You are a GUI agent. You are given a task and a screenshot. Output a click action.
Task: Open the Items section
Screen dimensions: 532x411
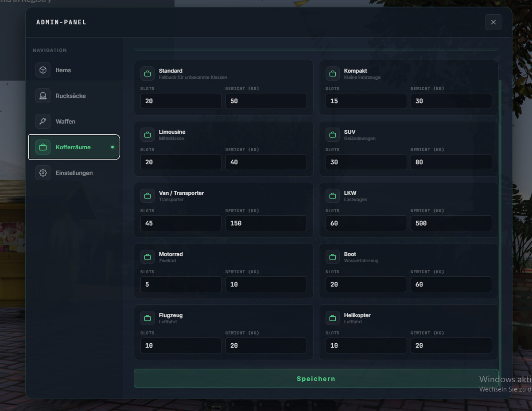(74, 70)
